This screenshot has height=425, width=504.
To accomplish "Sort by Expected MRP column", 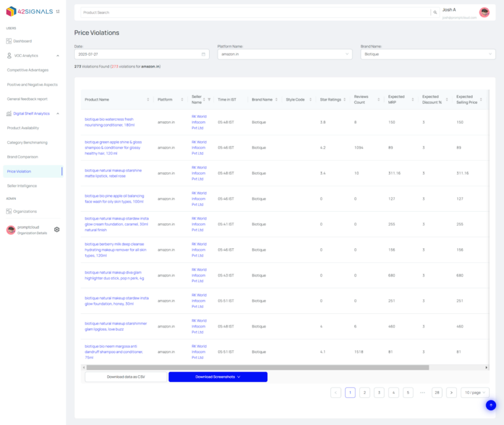I will pos(413,99).
